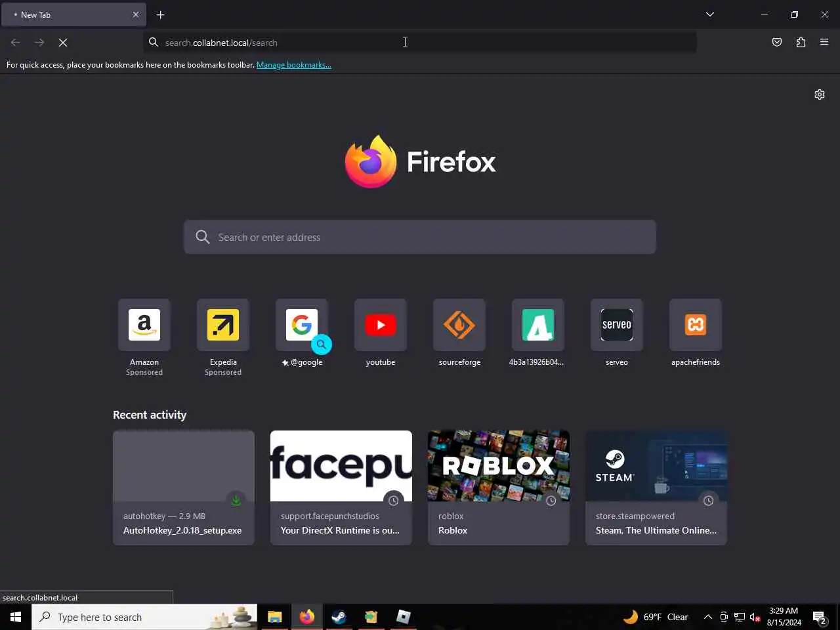Open the network tray icon
Screen dimensions: 840x630
click(x=740, y=617)
